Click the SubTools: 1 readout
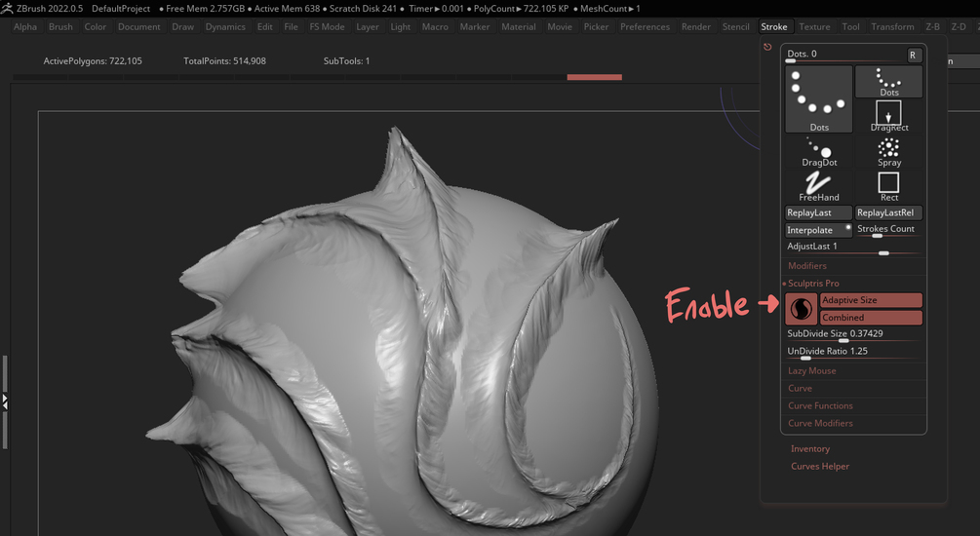Viewport: 980px width, 536px height. 346,60
